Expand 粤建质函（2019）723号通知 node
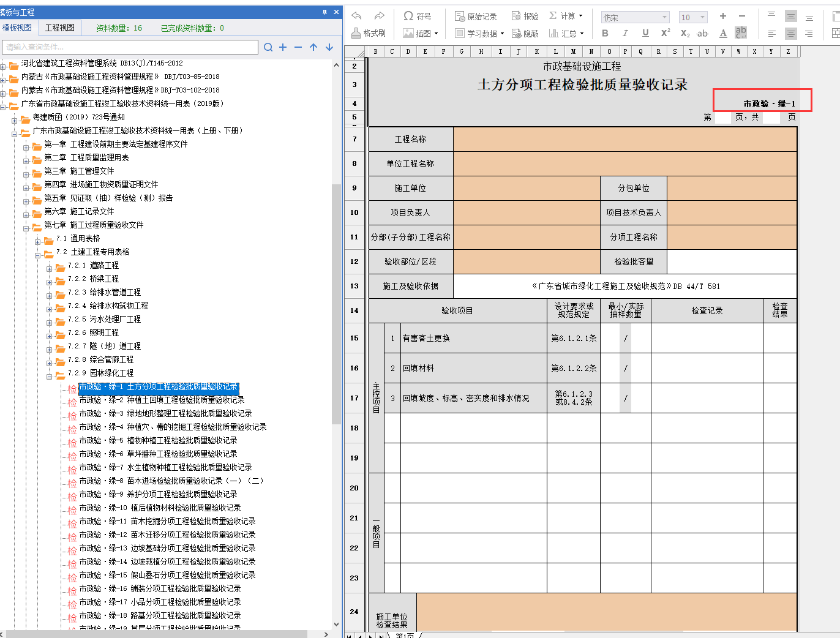This screenshot has height=638, width=840. click(15, 121)
